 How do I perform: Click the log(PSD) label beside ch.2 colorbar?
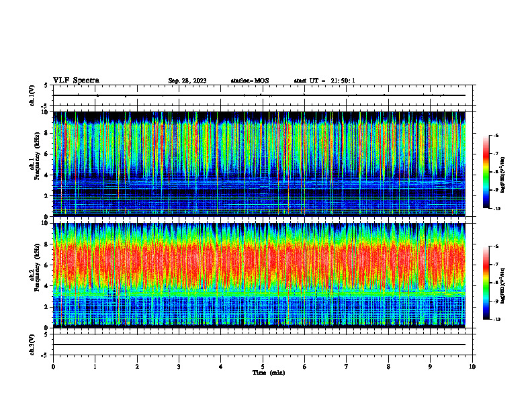503,285
